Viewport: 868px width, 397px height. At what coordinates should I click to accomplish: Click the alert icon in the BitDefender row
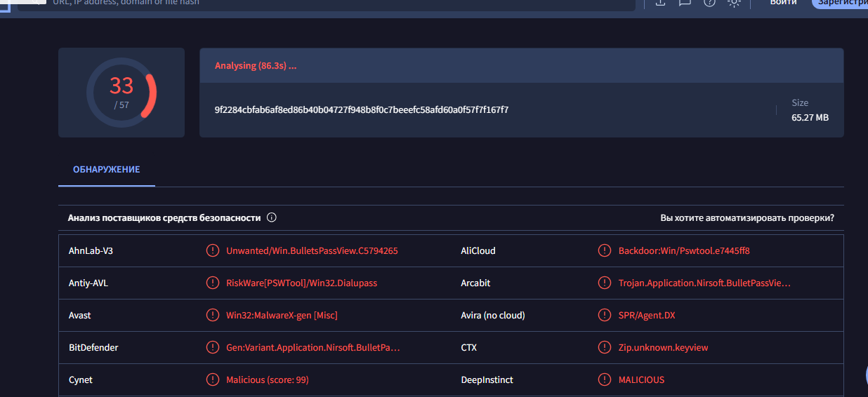pos(212,347)
